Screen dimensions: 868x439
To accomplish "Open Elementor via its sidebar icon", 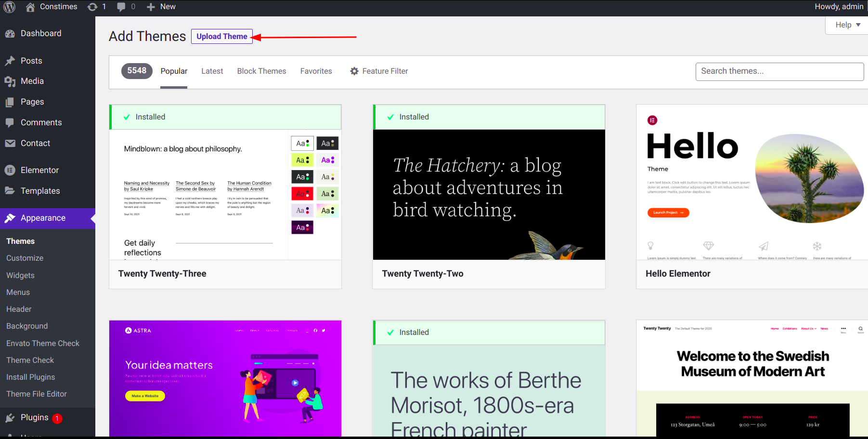I will (x=10, y=170).
